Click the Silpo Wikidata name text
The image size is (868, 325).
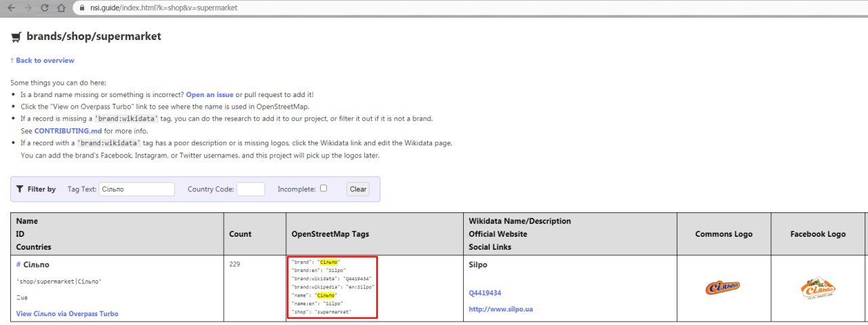(478, 265)
